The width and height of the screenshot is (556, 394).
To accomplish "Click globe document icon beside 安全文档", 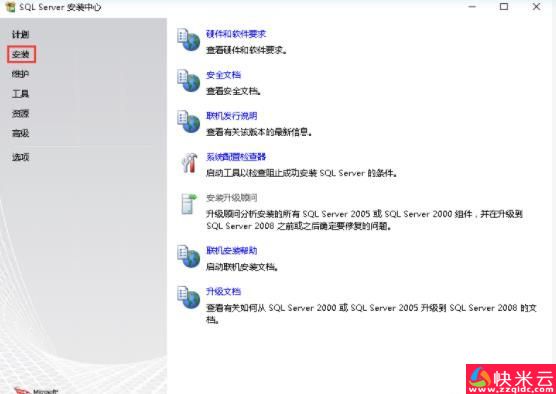I will [188, 80].
